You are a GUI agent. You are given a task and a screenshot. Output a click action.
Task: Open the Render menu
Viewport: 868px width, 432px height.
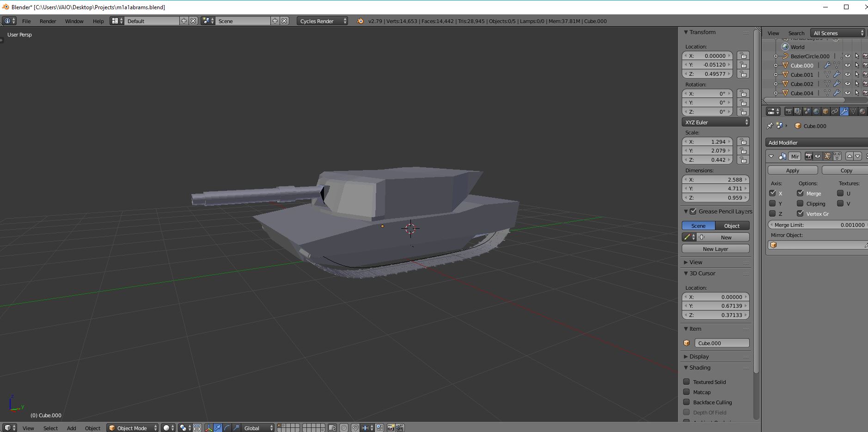[48, 21]
